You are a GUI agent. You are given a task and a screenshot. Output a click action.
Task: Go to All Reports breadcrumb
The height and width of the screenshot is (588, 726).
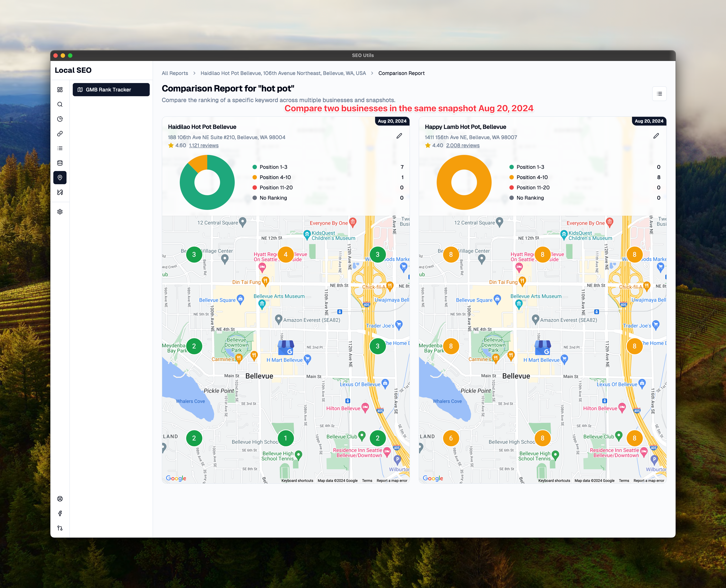point(175,73)
